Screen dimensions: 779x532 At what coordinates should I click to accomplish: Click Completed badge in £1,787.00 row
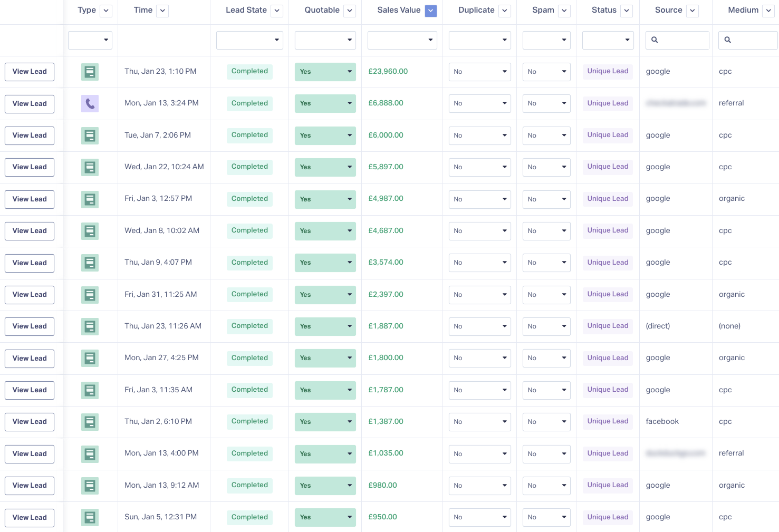coord(249,390)
